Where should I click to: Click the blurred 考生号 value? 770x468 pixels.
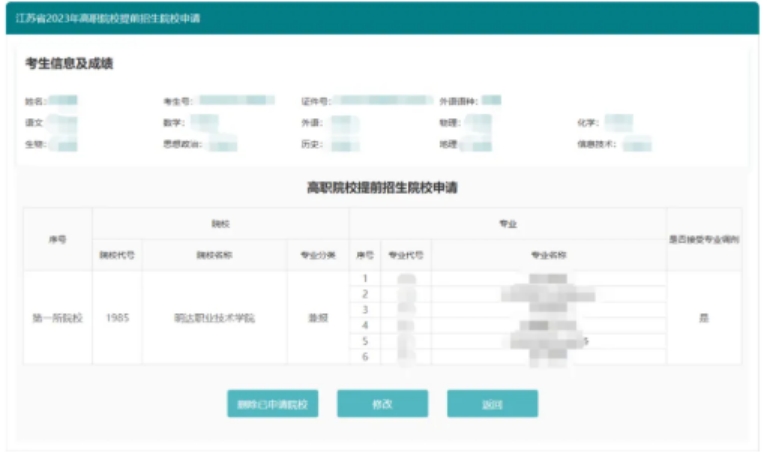coord(236,101)
